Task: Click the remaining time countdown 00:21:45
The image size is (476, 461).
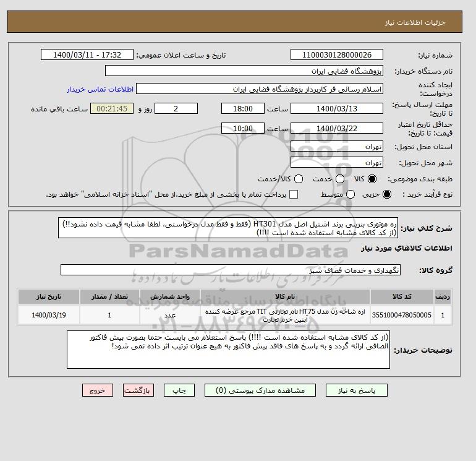Action: (112, 108)
